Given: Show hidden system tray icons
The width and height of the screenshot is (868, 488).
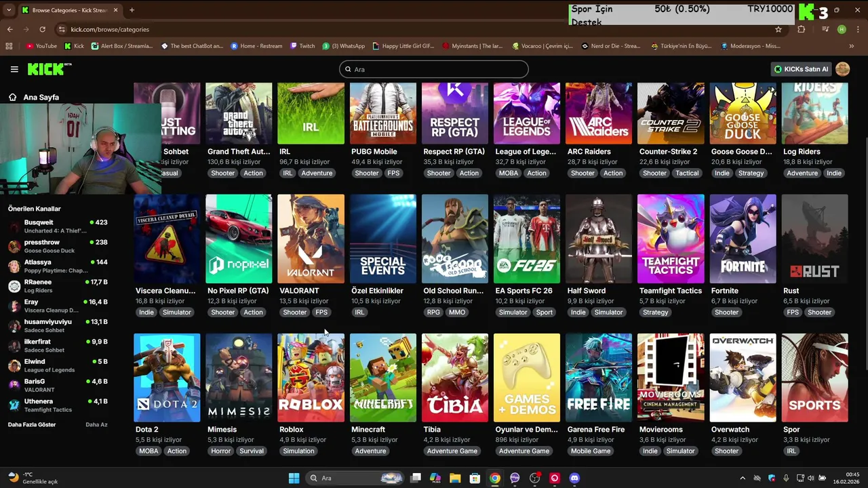Looking at the screenshot, I should [743, 478].
